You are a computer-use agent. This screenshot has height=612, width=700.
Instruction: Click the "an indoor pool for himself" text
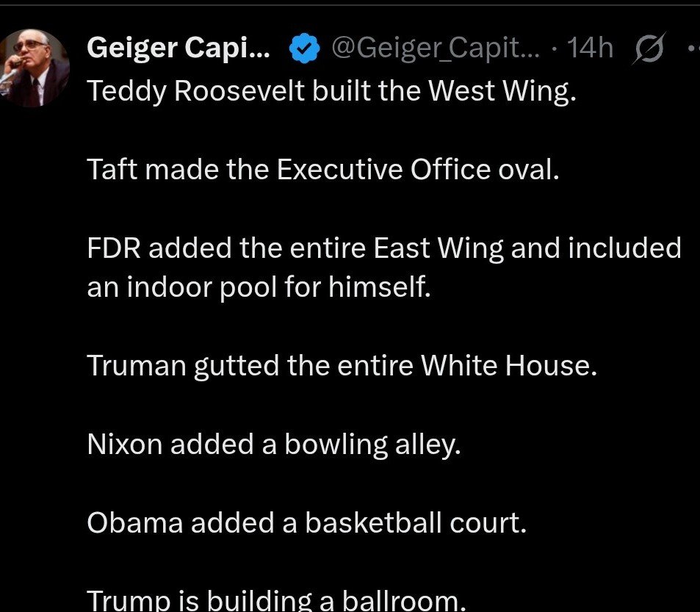point(257,287)
